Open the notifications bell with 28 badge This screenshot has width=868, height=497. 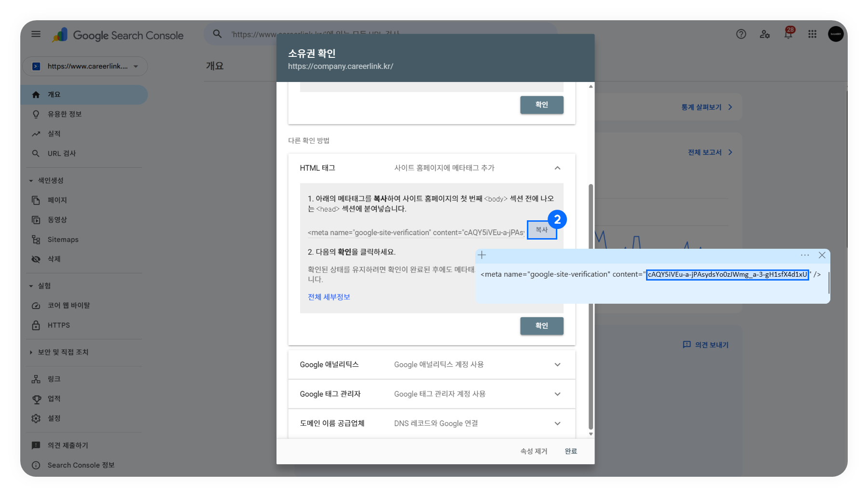pos(789,33)
